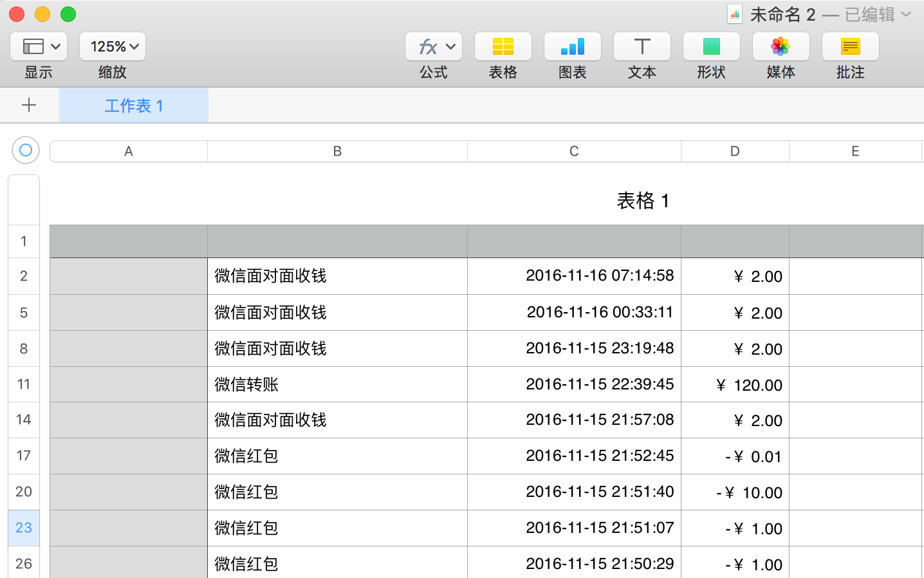Select row 20 header

(24, 492)
